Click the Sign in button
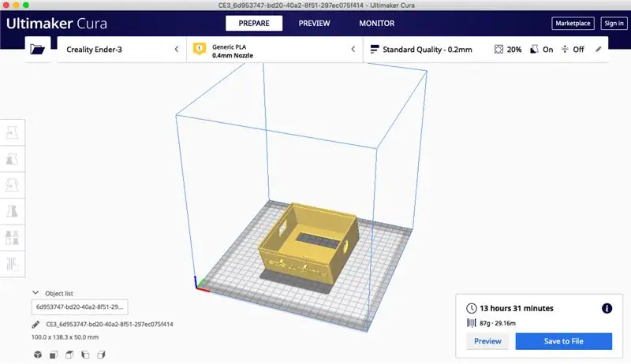Screen dimensions: 631x364 pos(614,24)
